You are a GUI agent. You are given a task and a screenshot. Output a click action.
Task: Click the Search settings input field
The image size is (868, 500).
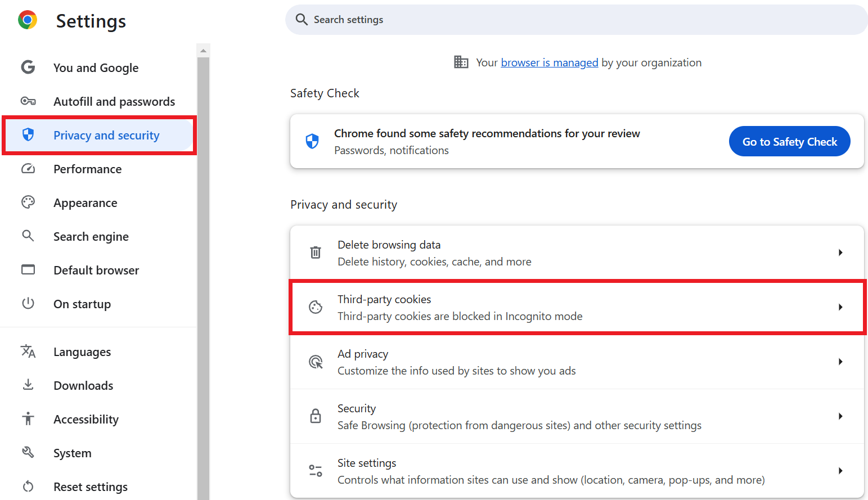tap(577, 20)
